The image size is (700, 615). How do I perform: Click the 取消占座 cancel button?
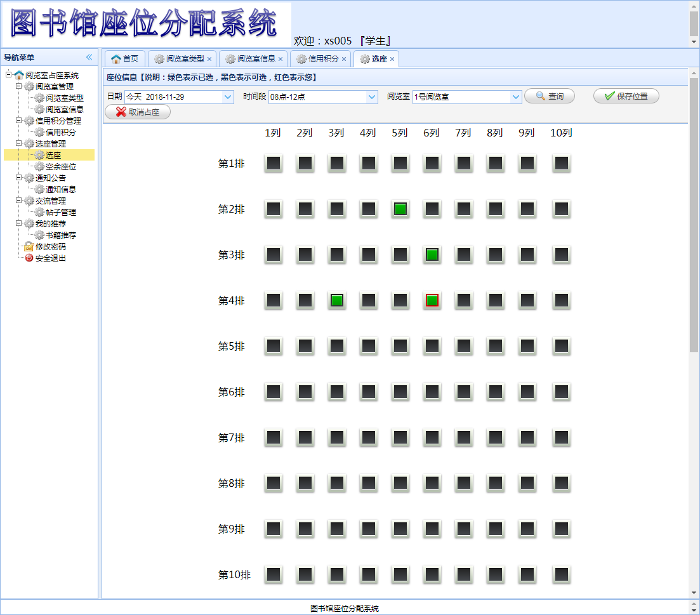pos(138,112)
